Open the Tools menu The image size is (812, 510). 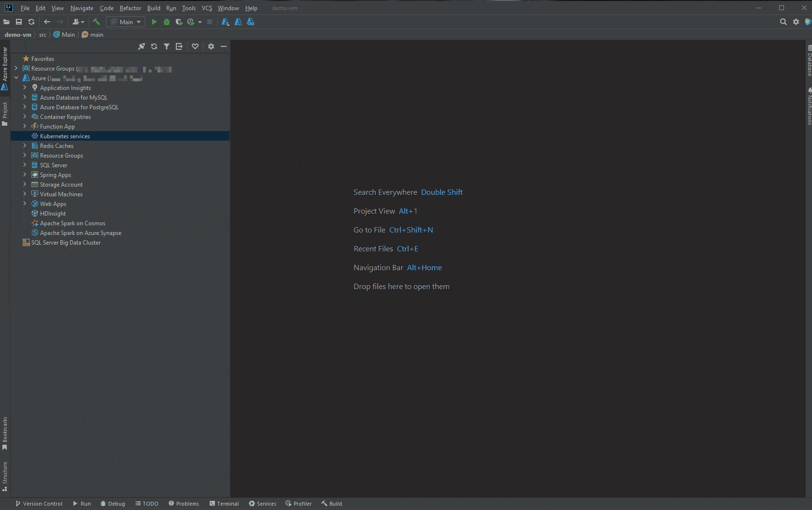(189, 8)
